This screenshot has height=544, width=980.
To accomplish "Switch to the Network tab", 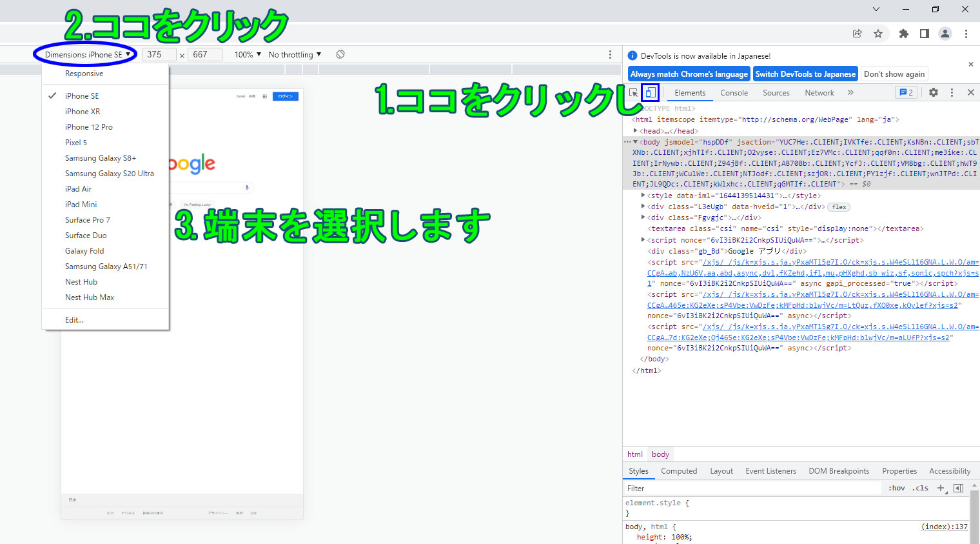I will [819, 93].
